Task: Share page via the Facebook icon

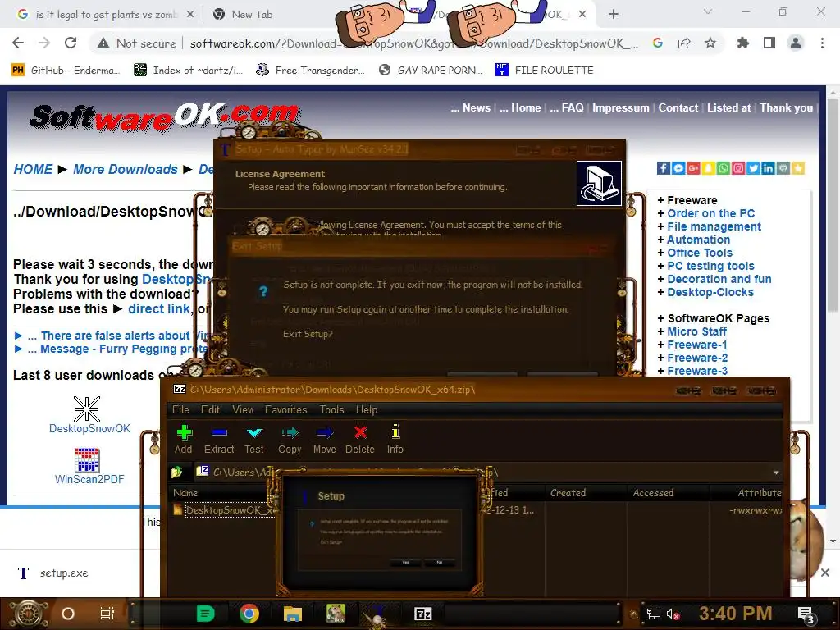Action: (x=663, y=168)
